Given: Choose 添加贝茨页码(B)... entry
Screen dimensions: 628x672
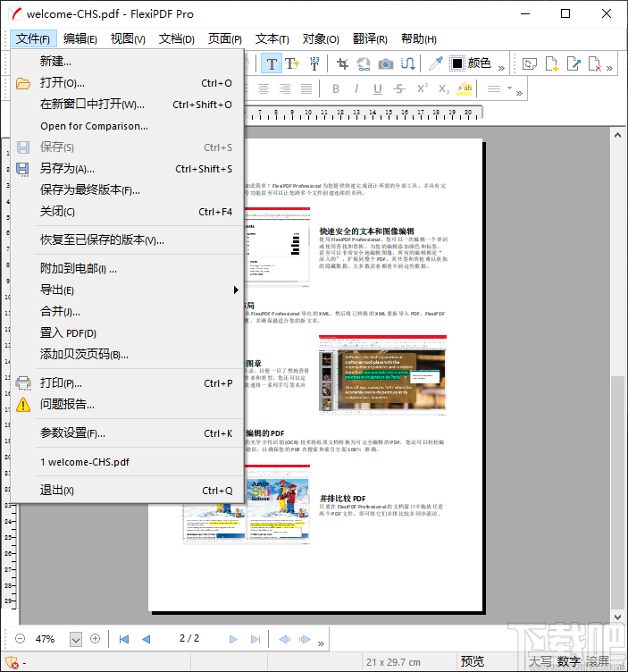Looking at the screenshot, I should [127, 355].
